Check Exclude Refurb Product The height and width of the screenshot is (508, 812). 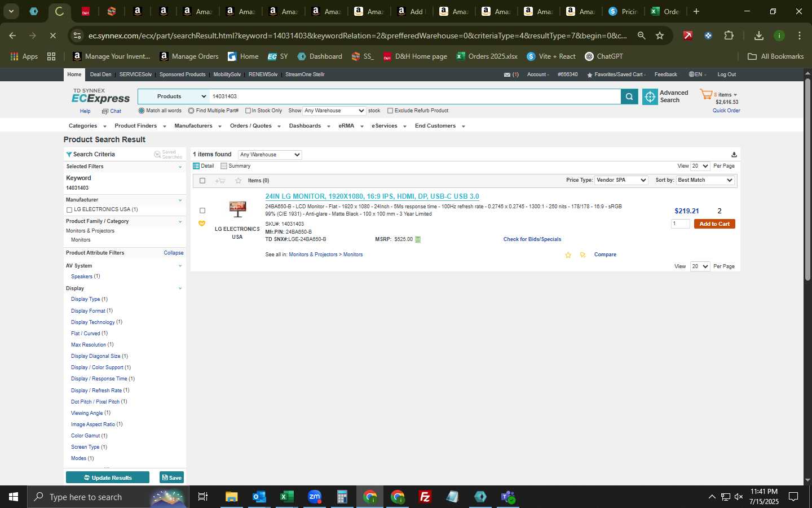click(390, 111)
